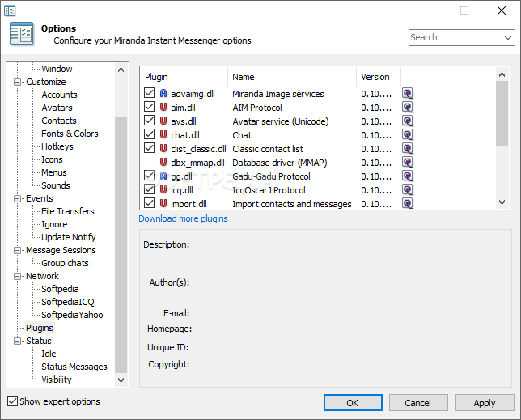Image resolution: width=521 pixels, height=420 pixels.
Task: Click the plugin info icon for avs.dll
Action: point(408,121)
